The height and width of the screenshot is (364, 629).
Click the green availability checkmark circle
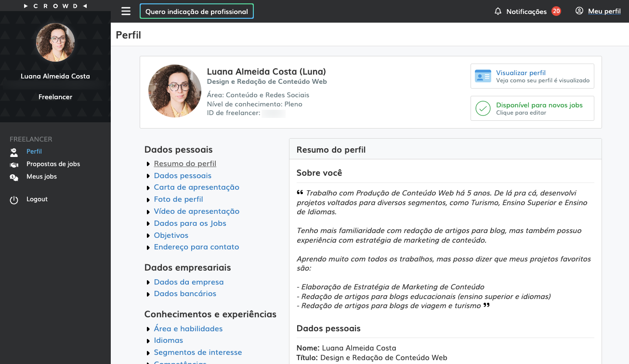(x=483, y=108)
